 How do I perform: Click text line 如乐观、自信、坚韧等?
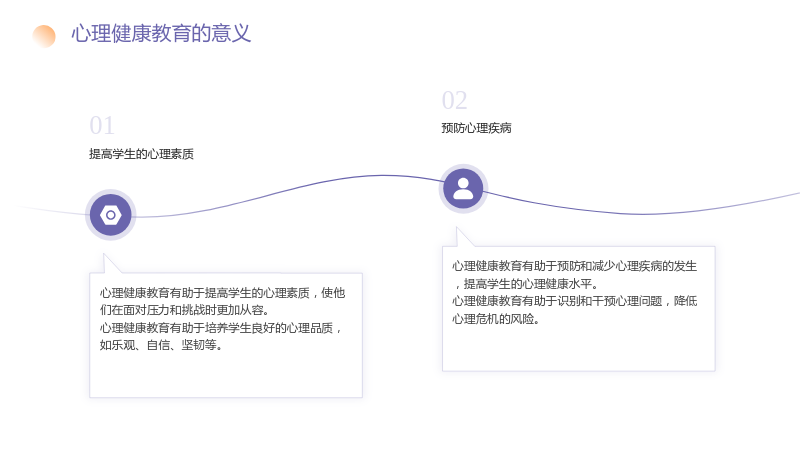coord(161,345)
